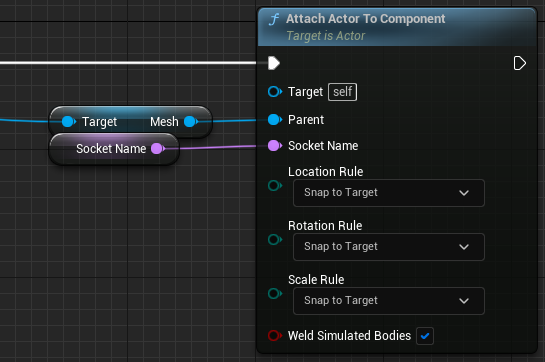Viewport: 545px width, 362px height.
Task: Click the Scale Rule label
Action: click(x=316, y=280)
